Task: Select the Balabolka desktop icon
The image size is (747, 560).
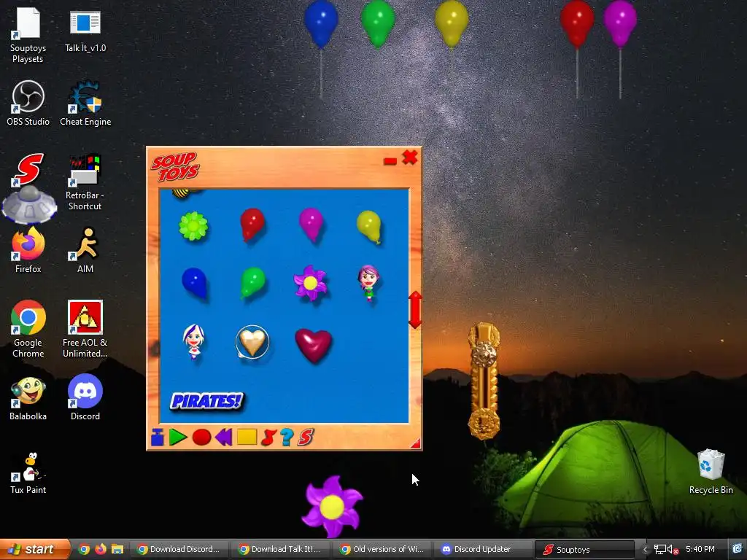Action: 28,399
